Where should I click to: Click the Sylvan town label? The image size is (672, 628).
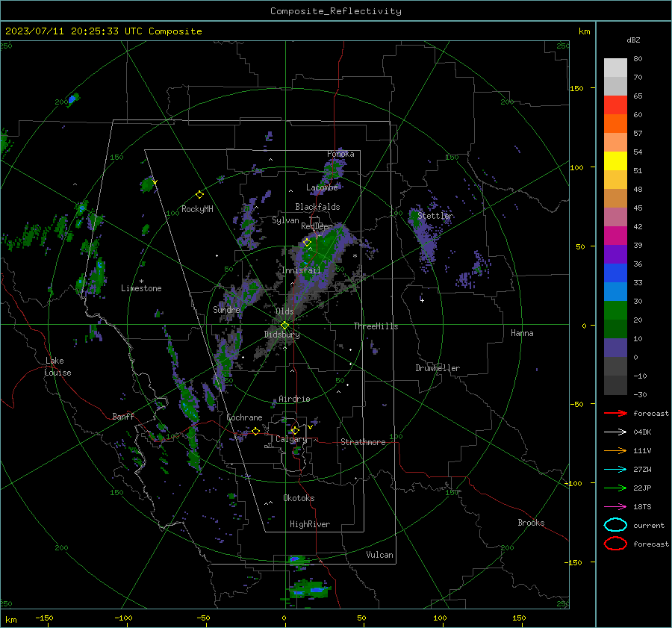click(285, 220)
